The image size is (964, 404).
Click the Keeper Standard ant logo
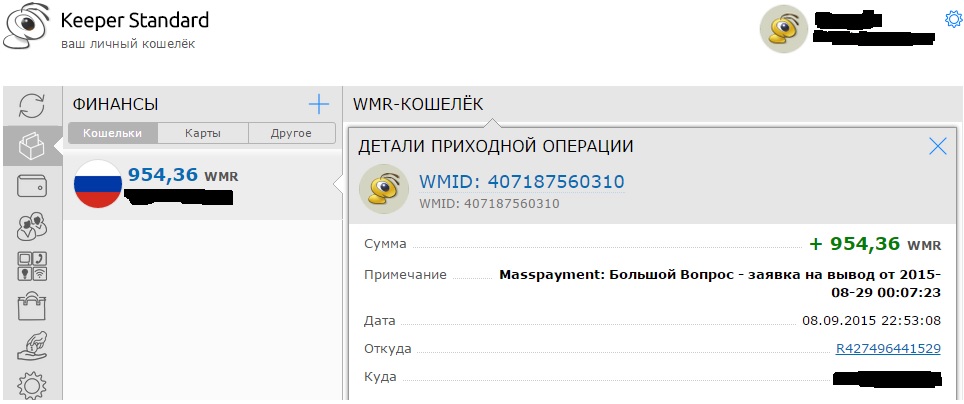(27, 26)
